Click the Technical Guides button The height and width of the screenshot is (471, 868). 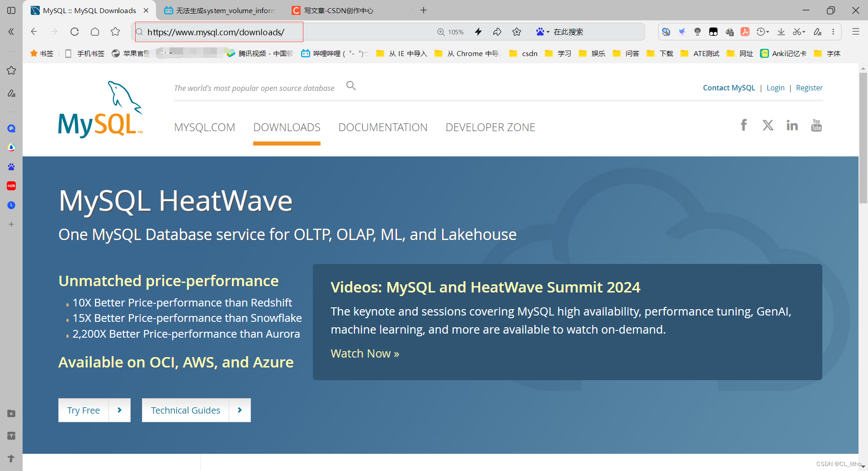tap(185, 410)
